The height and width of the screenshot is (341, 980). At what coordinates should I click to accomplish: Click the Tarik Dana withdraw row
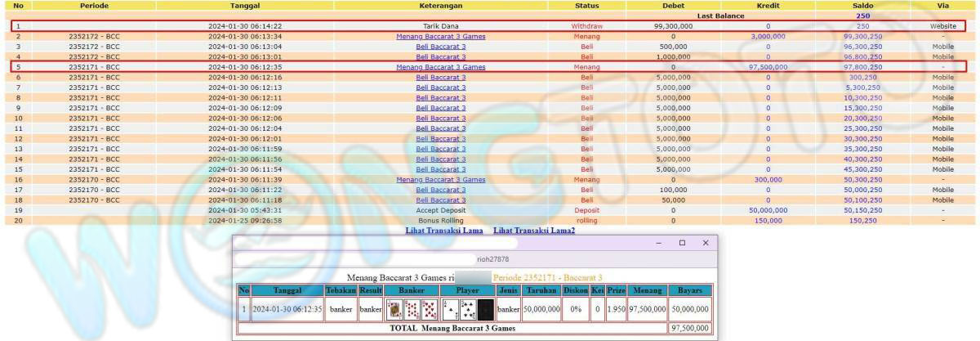(x=440, y=26)
